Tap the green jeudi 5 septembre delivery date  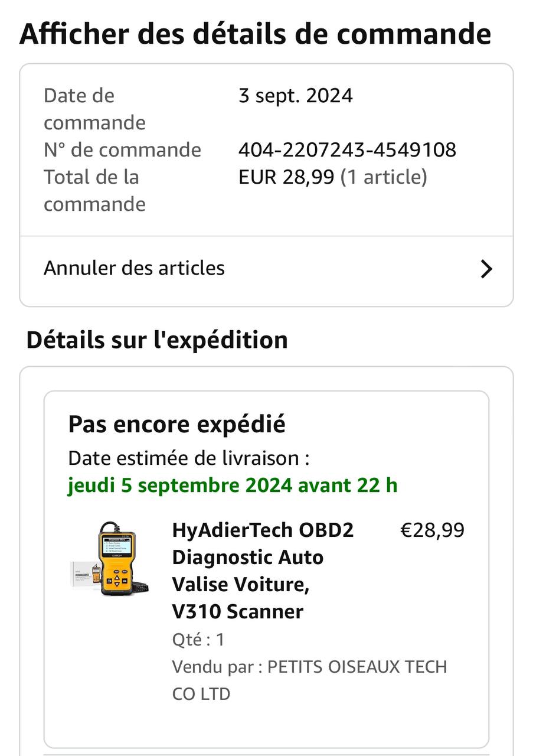click(x=233, y=485)
